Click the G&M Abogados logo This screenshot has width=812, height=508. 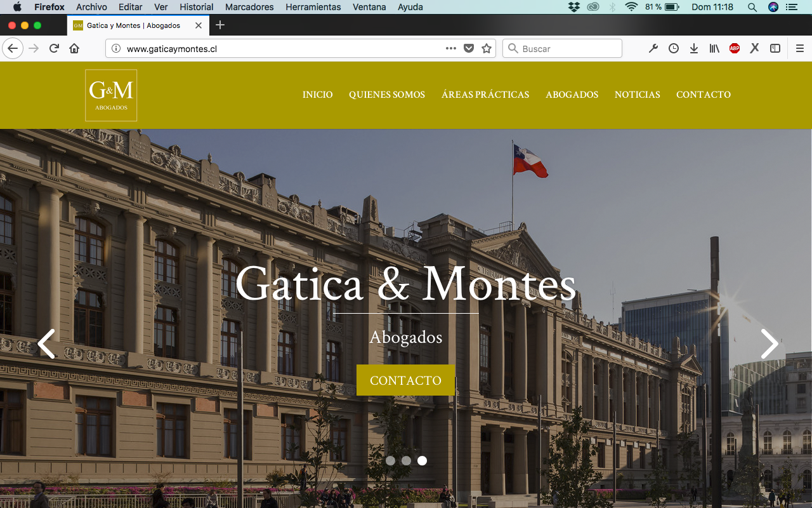coord(111,95)
